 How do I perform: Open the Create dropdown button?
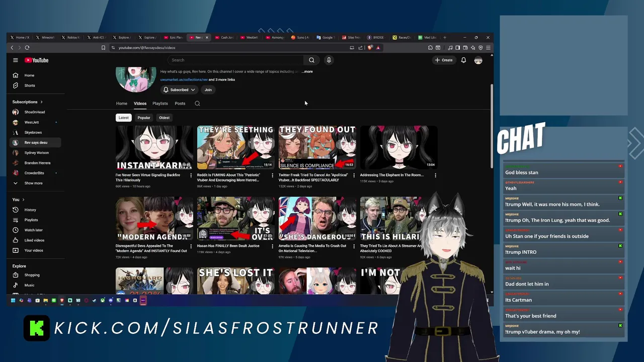tap(444, 60)
